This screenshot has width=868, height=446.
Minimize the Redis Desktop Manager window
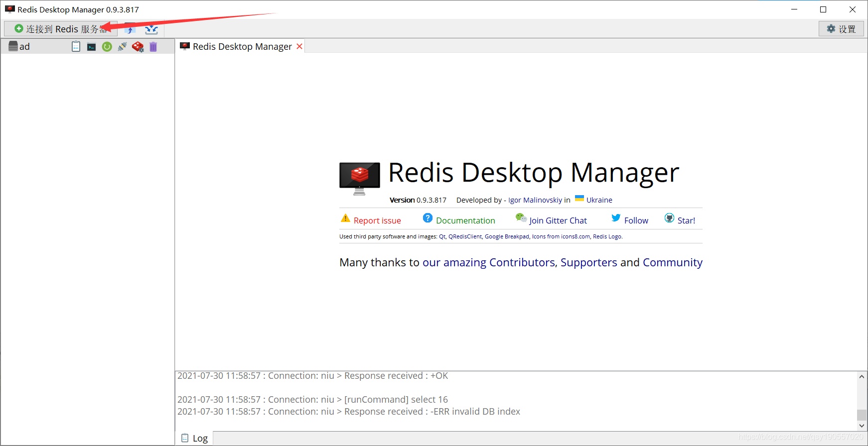tap(794, 9)
